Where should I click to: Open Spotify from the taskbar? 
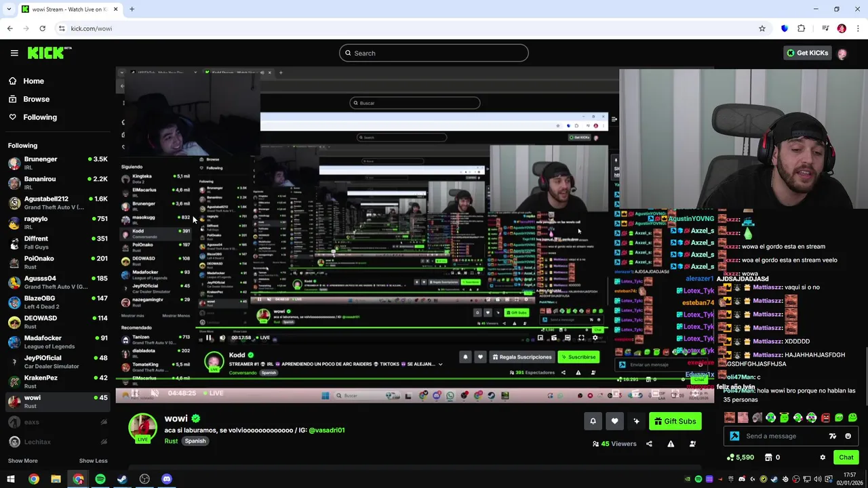pos(100,479)
